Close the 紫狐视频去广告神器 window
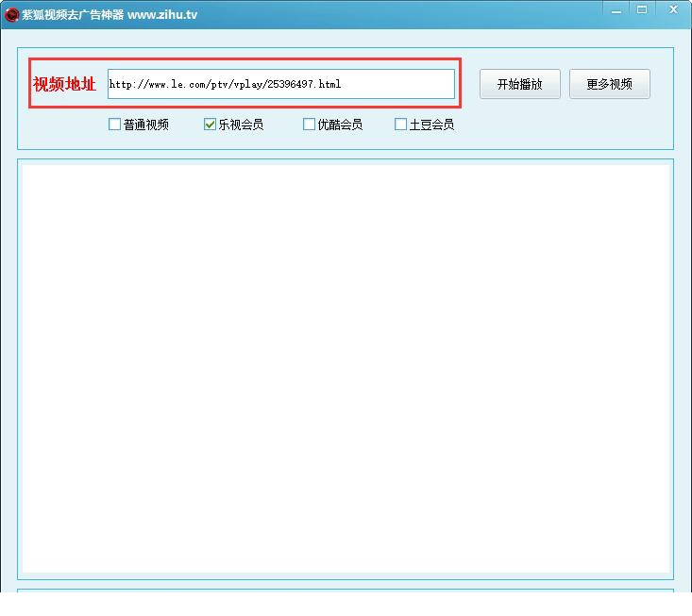The width and height of the screenshot is (692, 616). click(673, 9)
